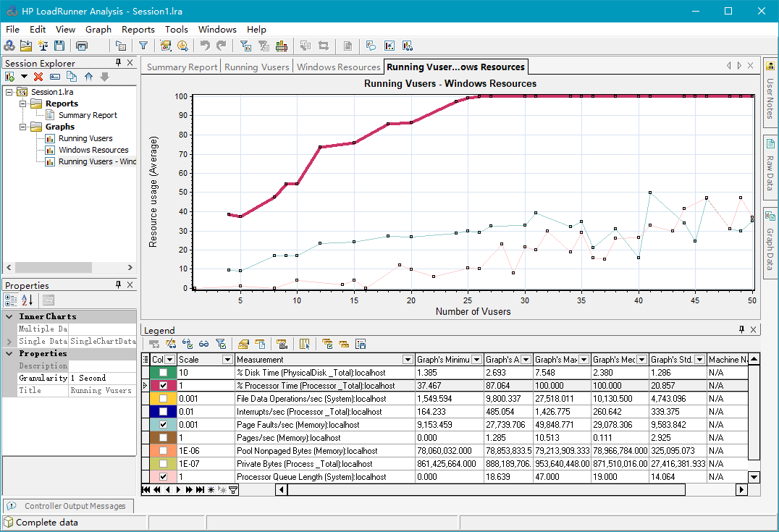
Task: Enable the % Disk Time measurement checkbox
Action: (163, 373)
